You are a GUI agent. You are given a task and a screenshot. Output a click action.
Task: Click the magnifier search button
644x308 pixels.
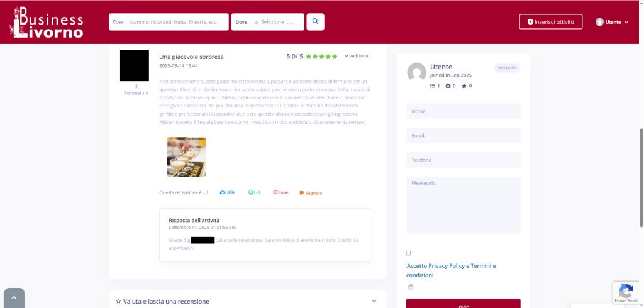[x=316, y=22]
